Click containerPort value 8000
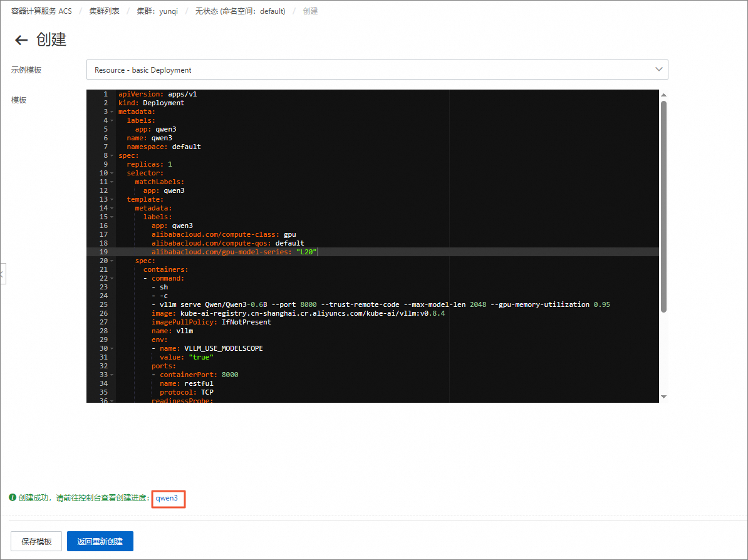 (x=230, y=375)
